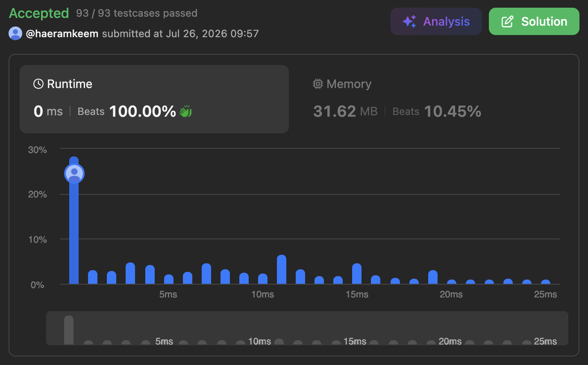Image resolution: width=588 pixels, height=365 pixels.
Task: Select the tallest bar at 0 ms
Action: pos(74,221)
